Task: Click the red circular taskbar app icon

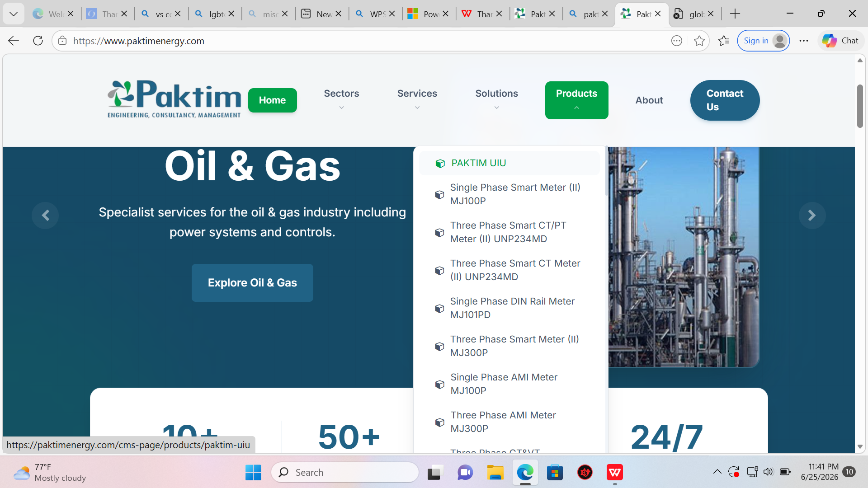Action: (x=585, y=473)
